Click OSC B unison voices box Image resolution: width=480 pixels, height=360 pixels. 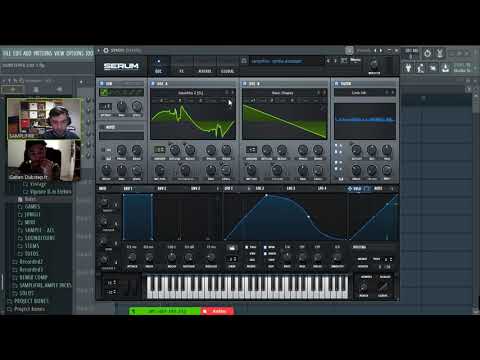click(x=251, y=150)
